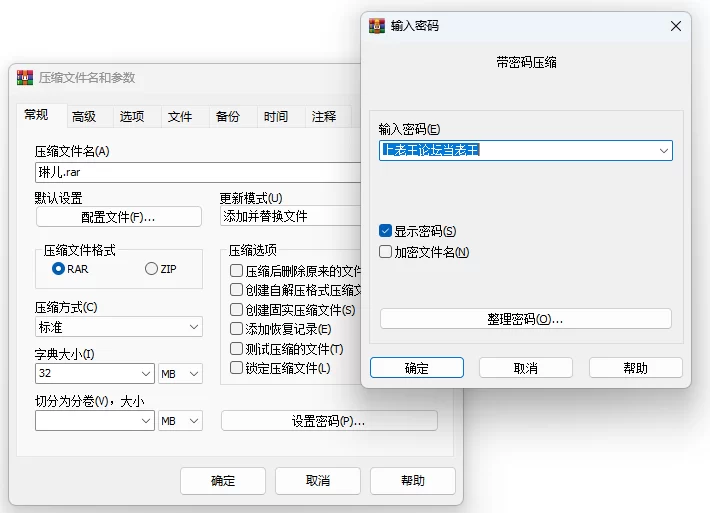Check 添加恢复记录 option
Viewport: 710px width, 513px height.
236,329
